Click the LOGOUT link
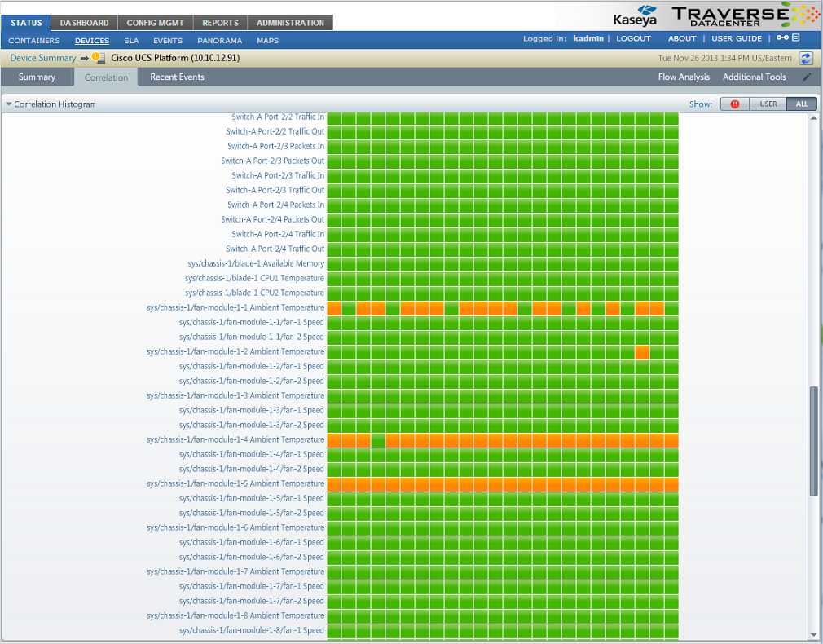823x644 pixels. click(x=633, y=38)
